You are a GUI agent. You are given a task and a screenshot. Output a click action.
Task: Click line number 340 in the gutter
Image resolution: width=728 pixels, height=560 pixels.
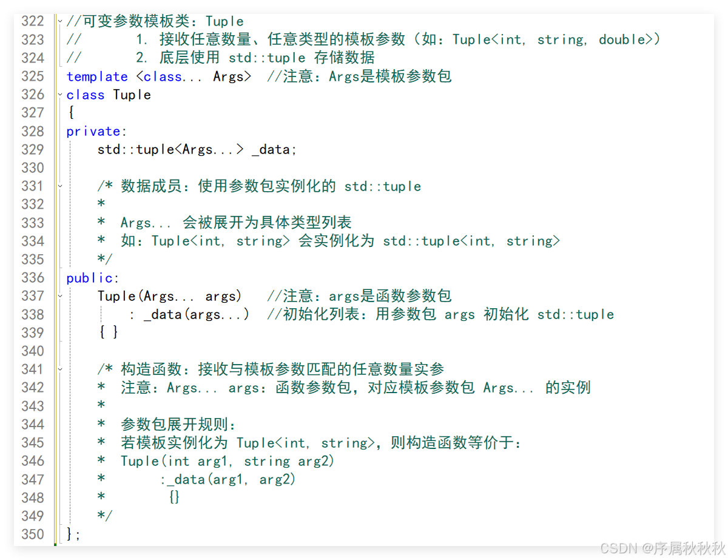(x=33, y=351)
